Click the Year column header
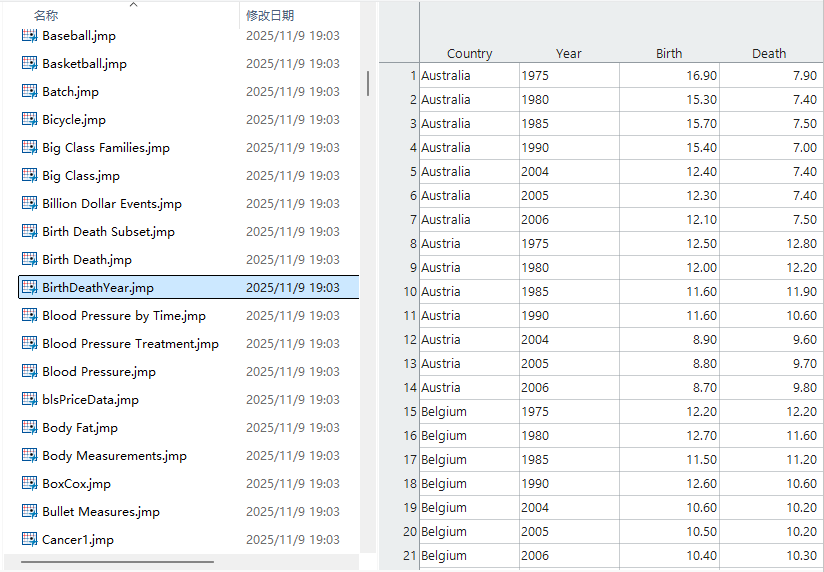The image size is (824, 572). 569,54
